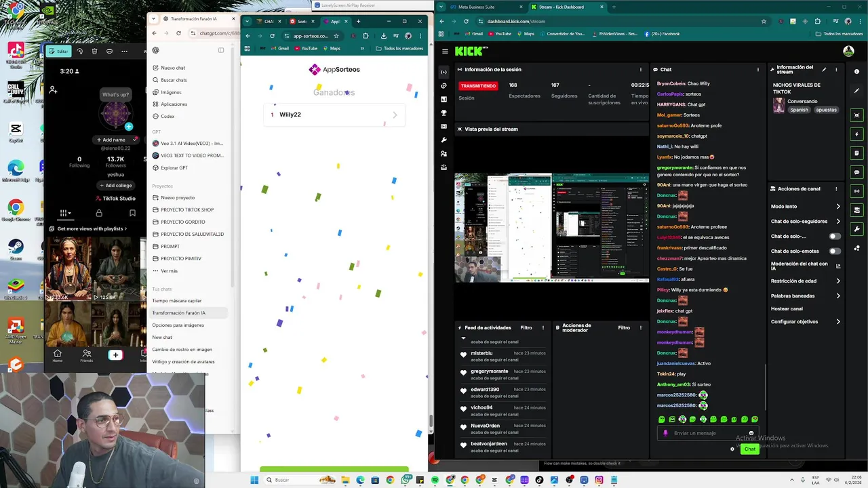Image resolution: width=868 pixels, height=488 pixels.
Task: Open the community users icon in Kick sidebar
Action: click(443, 153)
